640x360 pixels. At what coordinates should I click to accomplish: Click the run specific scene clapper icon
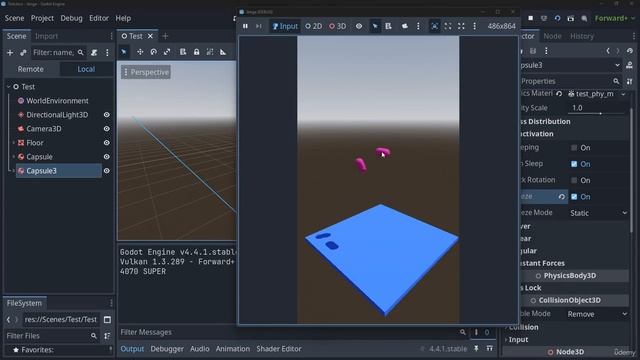click(571, 18)
